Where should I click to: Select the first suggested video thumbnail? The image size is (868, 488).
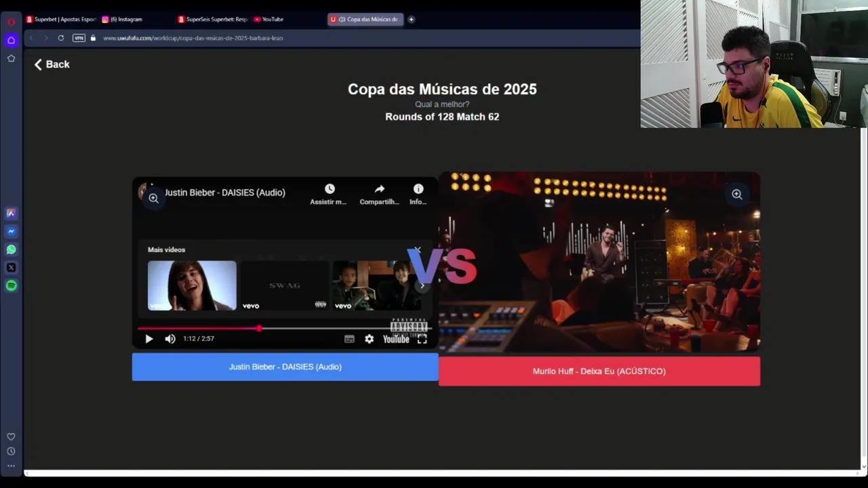pyautogui.click(x=192, y=285)
